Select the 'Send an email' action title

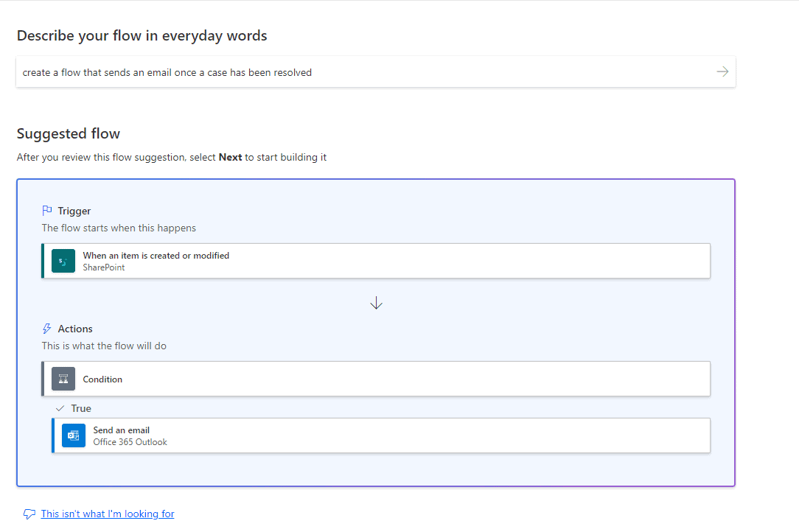pos(121,430)
